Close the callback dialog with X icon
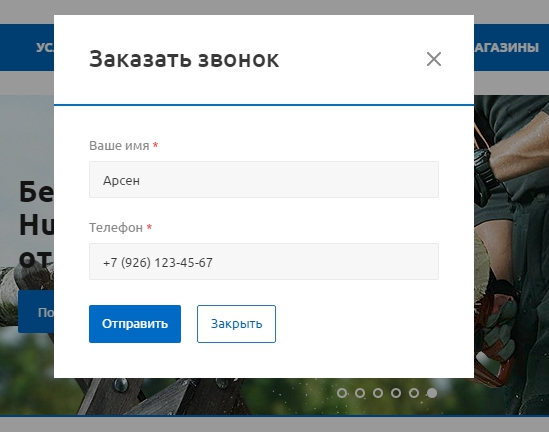Viewport: 549px width, 432px height. click(x=434, y=59)
